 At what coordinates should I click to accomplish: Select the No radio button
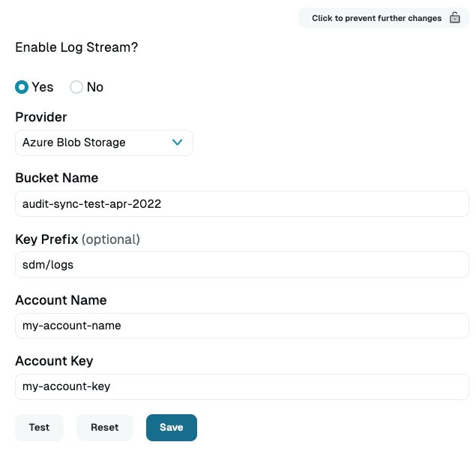point(76,87)
